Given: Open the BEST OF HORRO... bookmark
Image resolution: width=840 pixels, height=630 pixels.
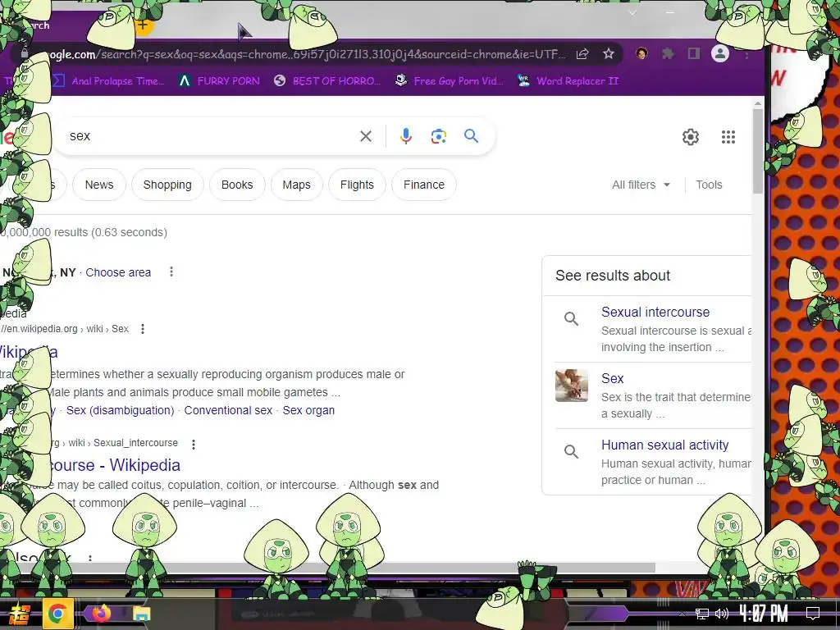Looking at the screenshot, I should [x=327, y=81].
